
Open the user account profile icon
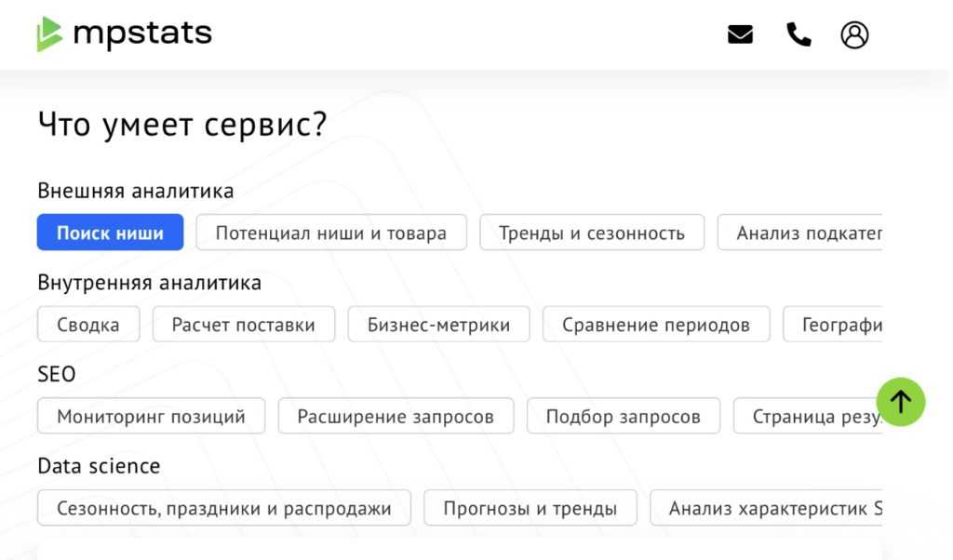coord(854,35)
